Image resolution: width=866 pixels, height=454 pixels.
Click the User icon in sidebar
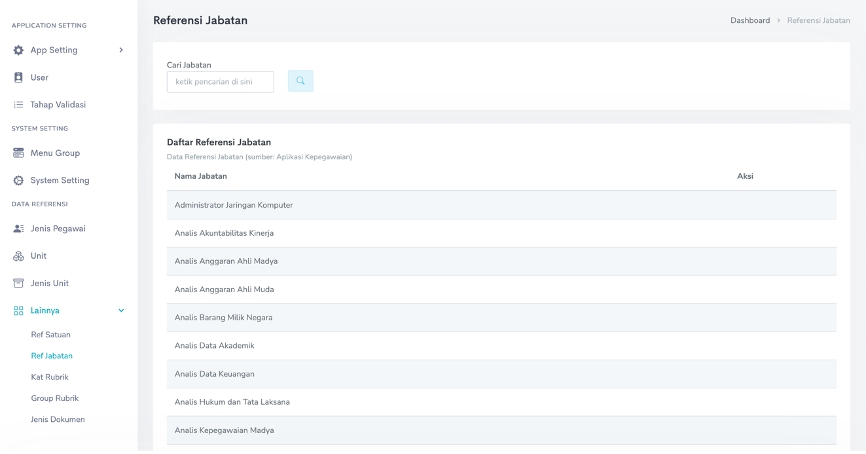point(17,77)
